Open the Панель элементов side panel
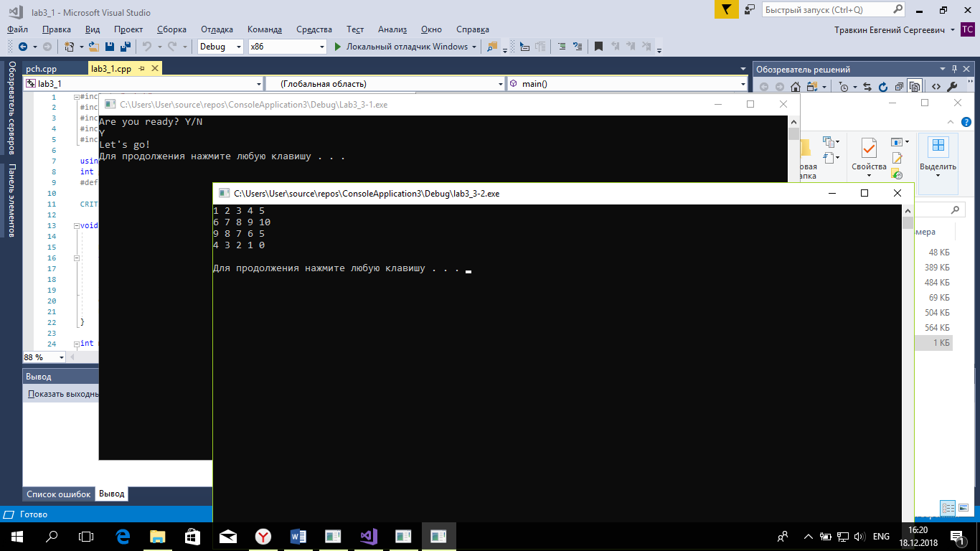Viewport: 980px width, 551px height. pyautogui.click(x=11, y=200)
